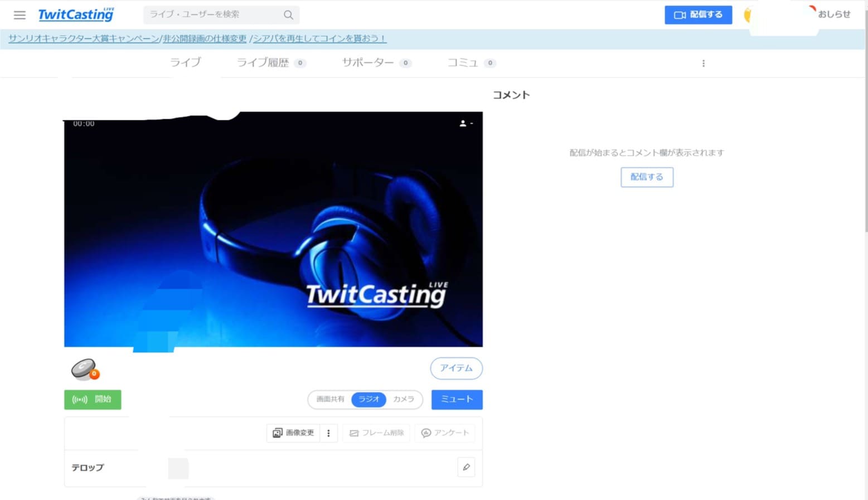Screen dimensions: 868x500
Task: Click 配信する button in comment panel
Action: click(647, 177)
